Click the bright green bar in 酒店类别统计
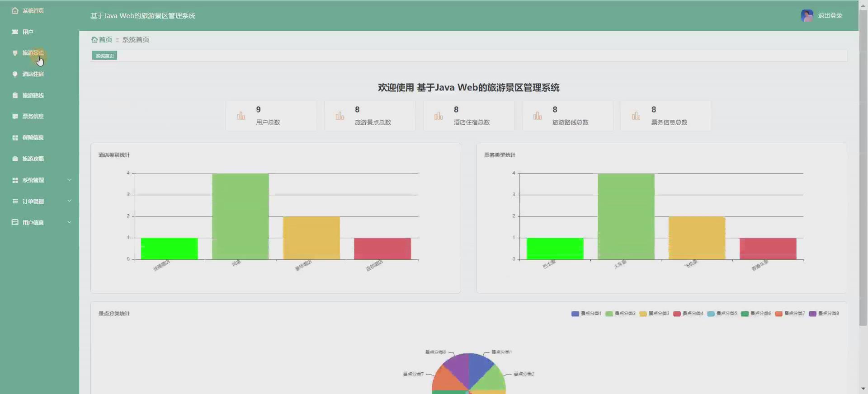Viewport: 868px width, 394px height. tap(169, 249)
